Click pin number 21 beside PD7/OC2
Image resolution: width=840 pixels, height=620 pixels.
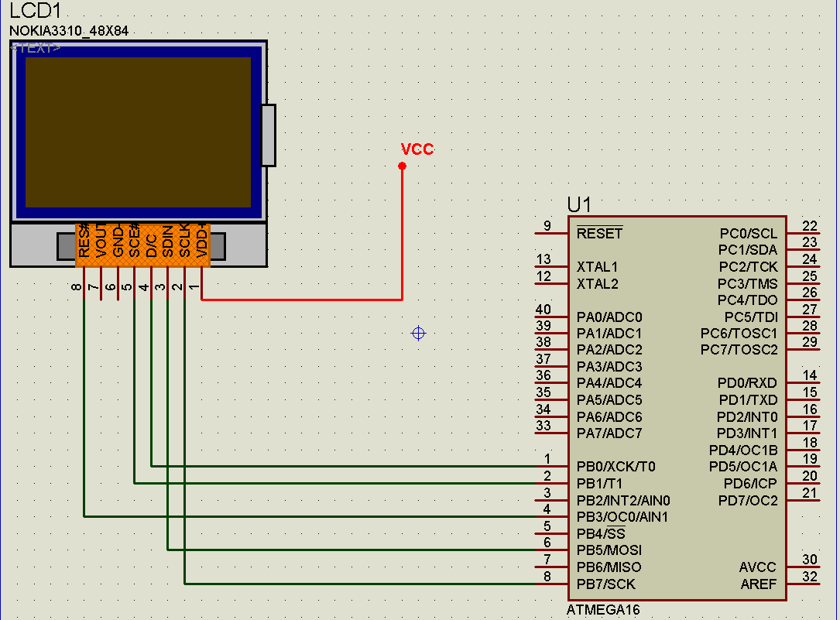(x=810, y=492)
